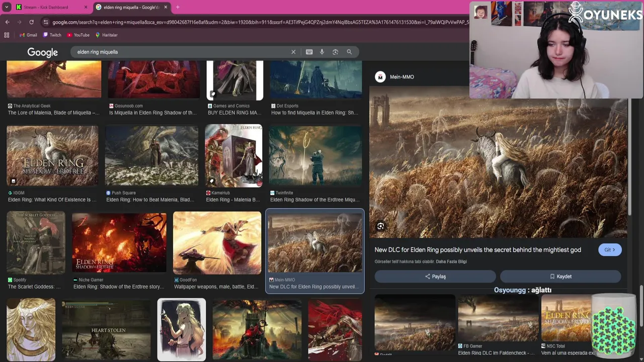The width and height of the screenshot is (644, 362).
Task: Click the magnifier search button
Action: click(x=349, y=52)
